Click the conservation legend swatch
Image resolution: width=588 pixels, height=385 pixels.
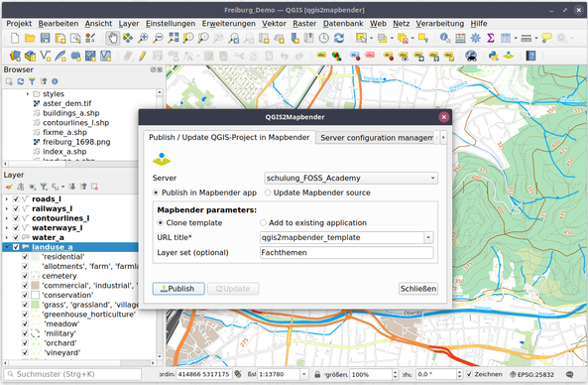pyautogui.click(x=36, y=295)
